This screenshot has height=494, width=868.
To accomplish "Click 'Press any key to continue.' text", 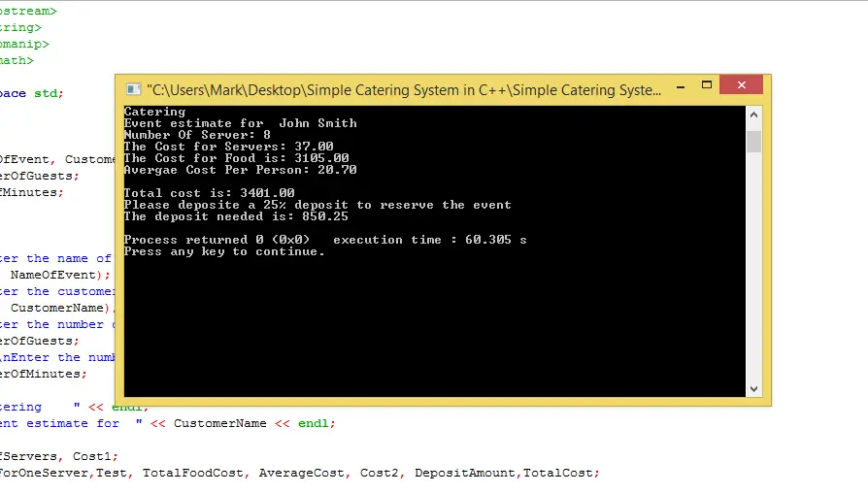I will pyautogui.click(x=224, y=251).
